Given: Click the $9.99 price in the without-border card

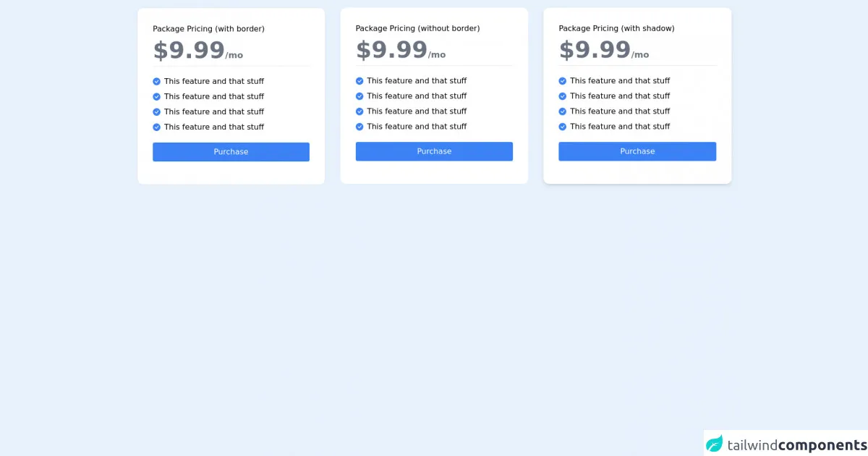Looking at the screenshot, I should 391,51.
